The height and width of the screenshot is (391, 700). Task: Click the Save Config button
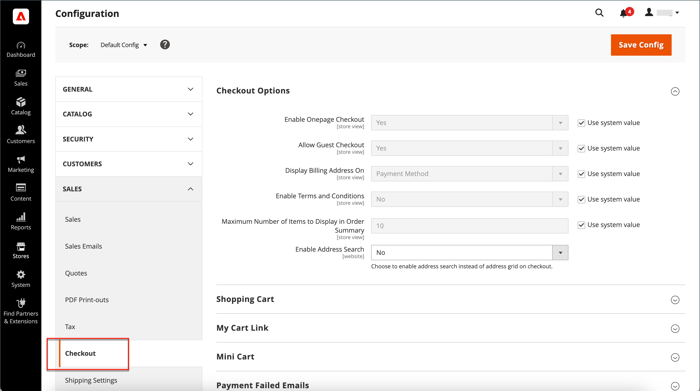pyautogui.click(x=641, y=45)
